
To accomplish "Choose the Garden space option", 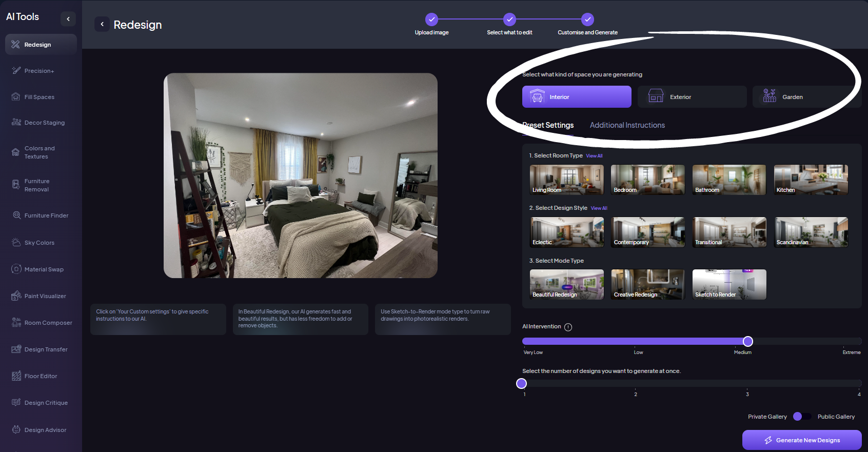I will [806, 97].
